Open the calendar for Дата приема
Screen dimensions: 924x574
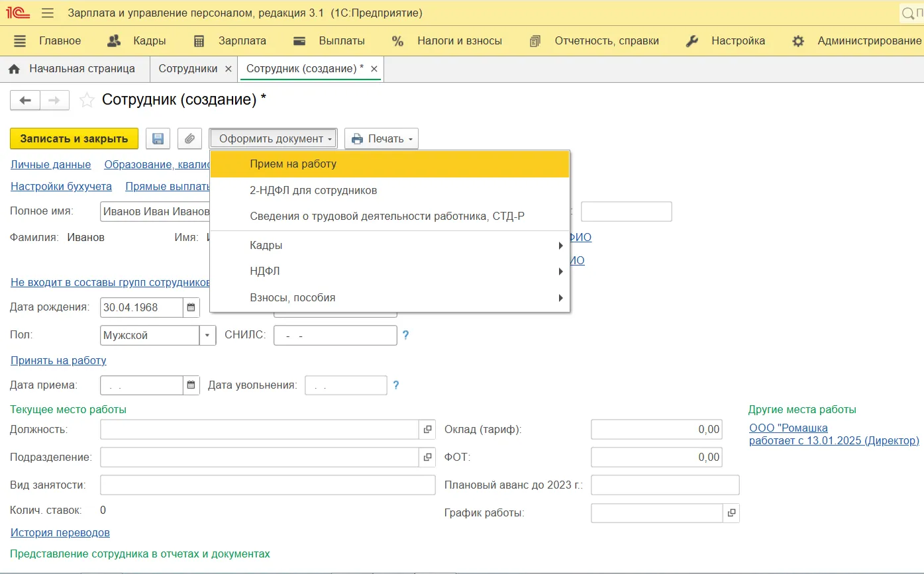(x=191, y=385)
